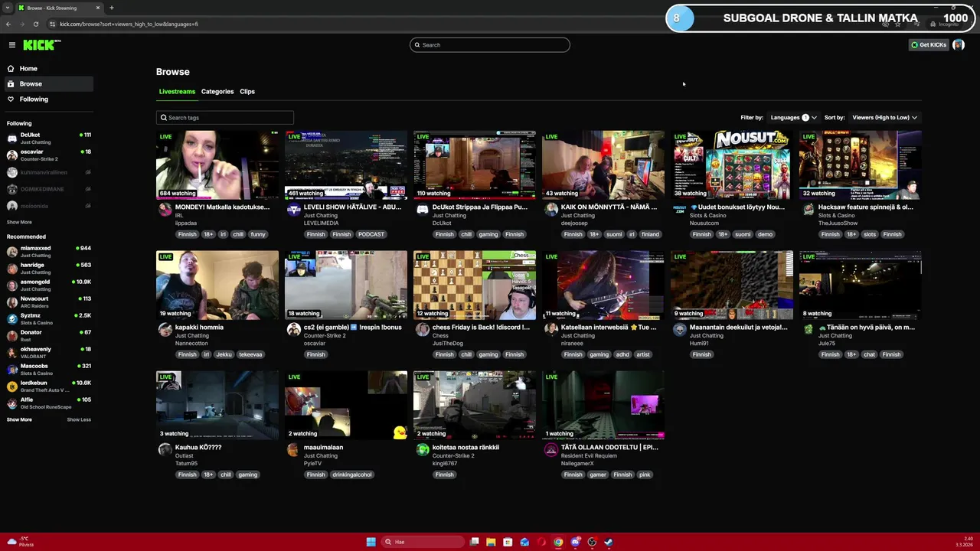Click Windows taskbar search box Hae
This screenshot has width=980, height=551.
tap(424, 542)
